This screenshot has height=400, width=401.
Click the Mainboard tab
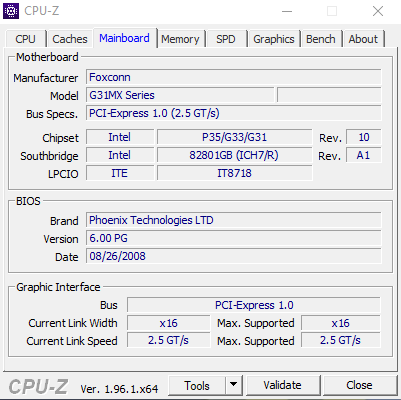tap(124, 38)
